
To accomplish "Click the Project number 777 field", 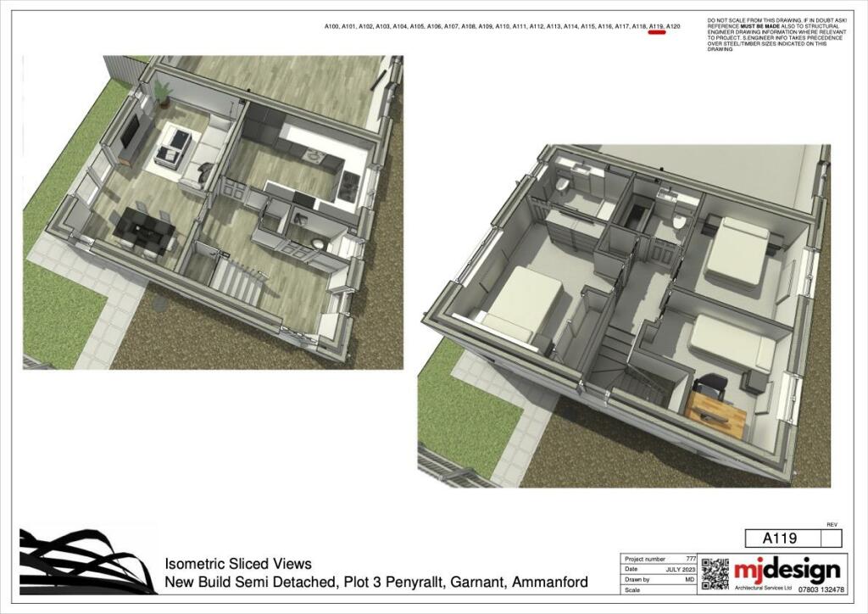I will click(x=659, y=560).
